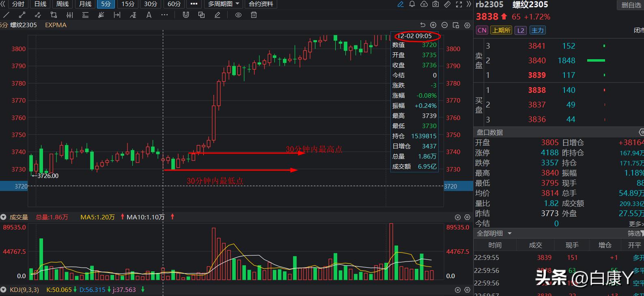Viewport: 644px width, 296px height.
Task: Open price alert bell icon
Action: click(x=412, y=4)
